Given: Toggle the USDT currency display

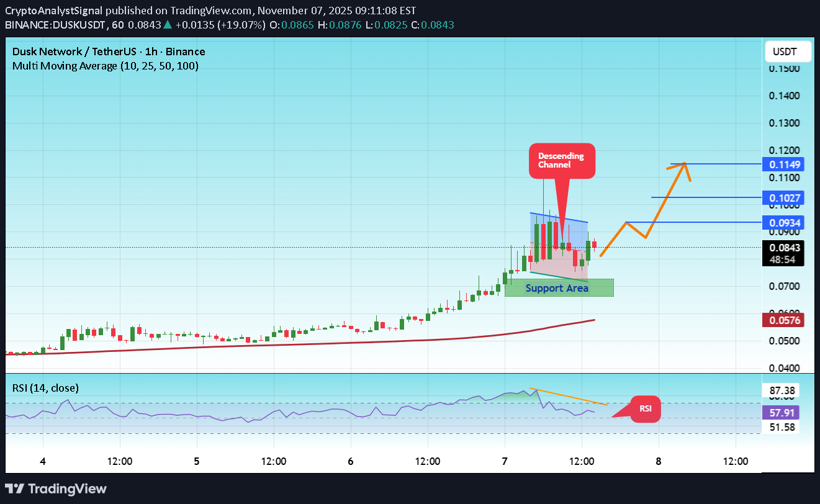Looking at the screenshot, I should tap(788, 52).
